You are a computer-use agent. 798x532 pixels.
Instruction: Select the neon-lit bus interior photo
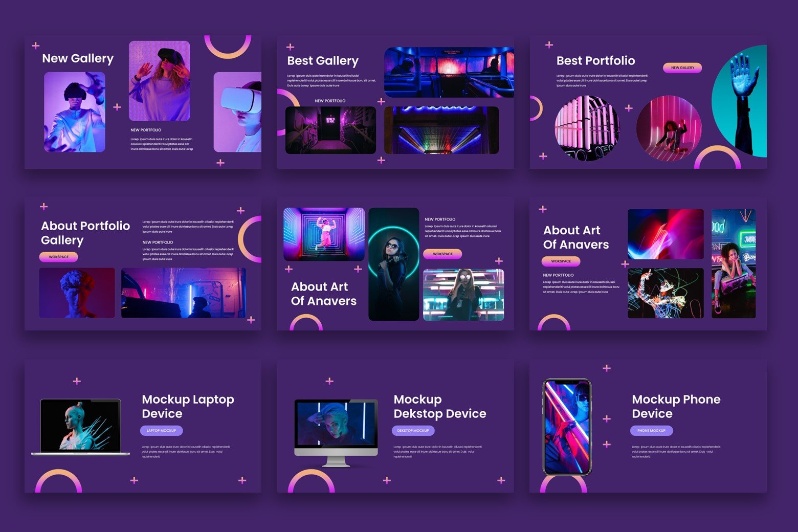tap(449, 72)
